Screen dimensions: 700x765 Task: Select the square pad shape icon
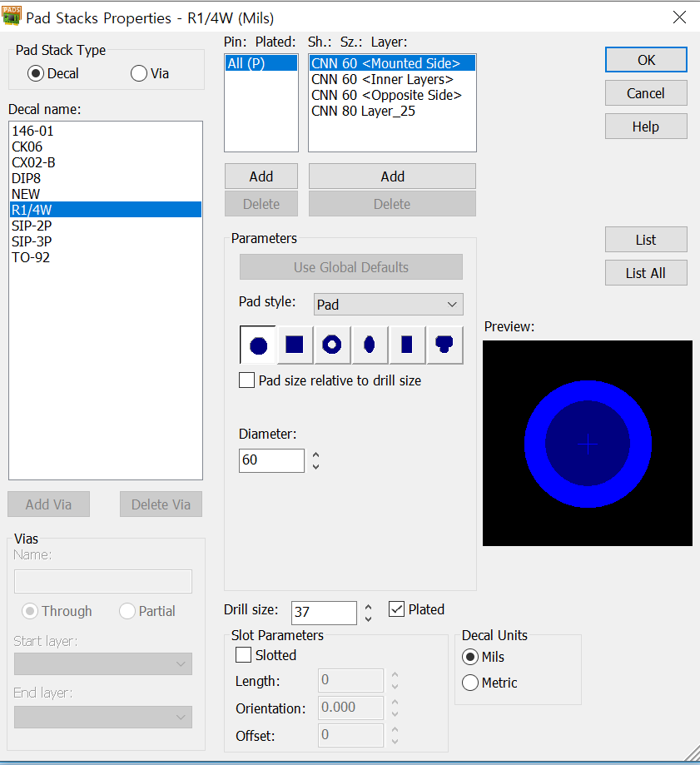point(295,345)
